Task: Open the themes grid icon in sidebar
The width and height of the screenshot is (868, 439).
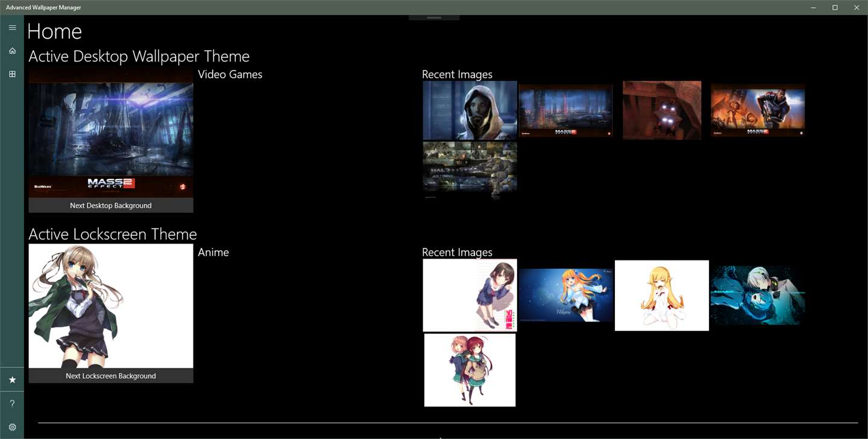Action: (x=12, y=74)
